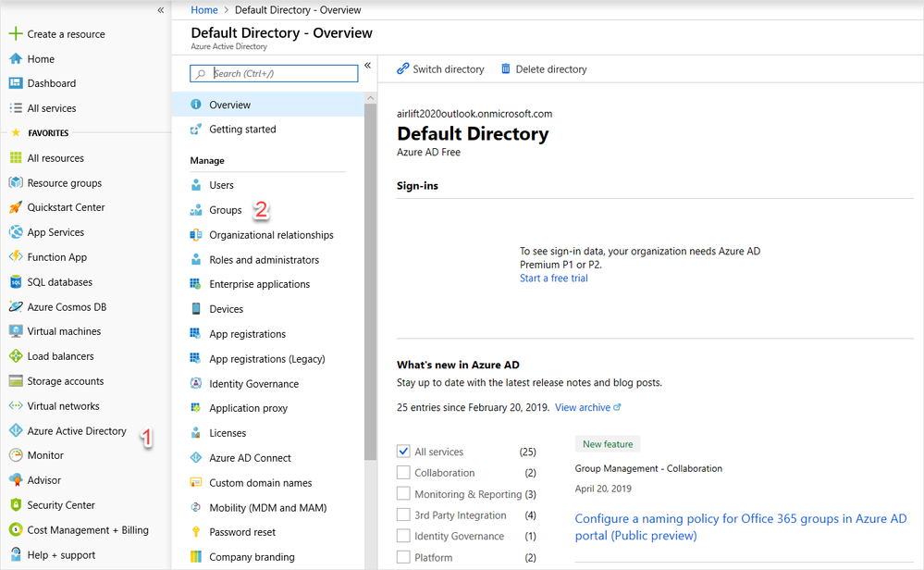The width and height of the screenshot is (924, 570).
Task: Click the All resources grid icon
Action: tap(16, 157)
